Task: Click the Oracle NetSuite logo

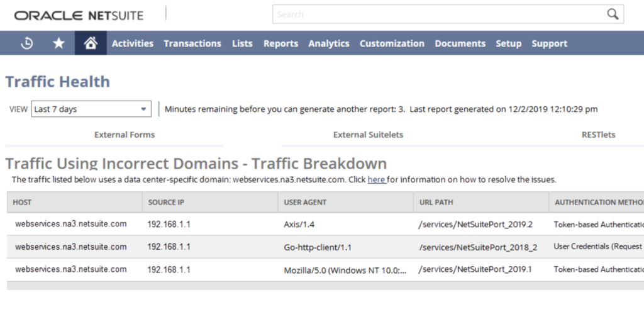Action: click(x=79, y=15)
